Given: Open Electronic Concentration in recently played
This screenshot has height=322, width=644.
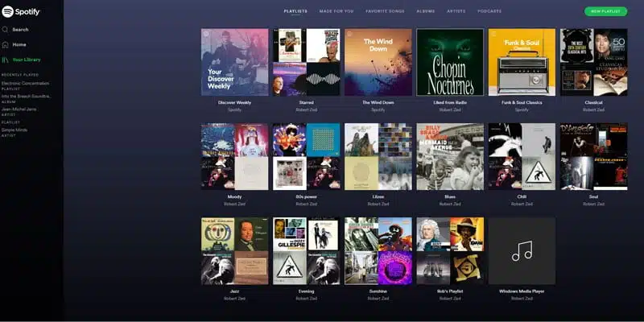Looking at the screenshot, I should point(27,83).
